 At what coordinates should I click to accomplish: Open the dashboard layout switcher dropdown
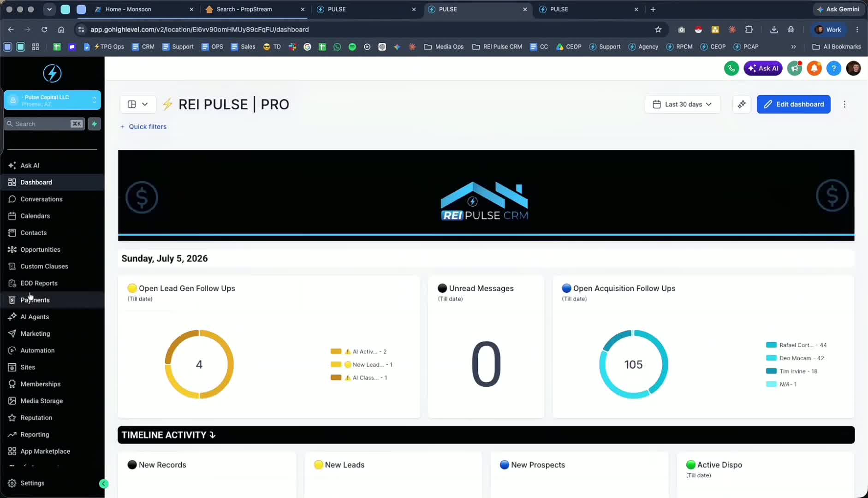pos(138,104)
